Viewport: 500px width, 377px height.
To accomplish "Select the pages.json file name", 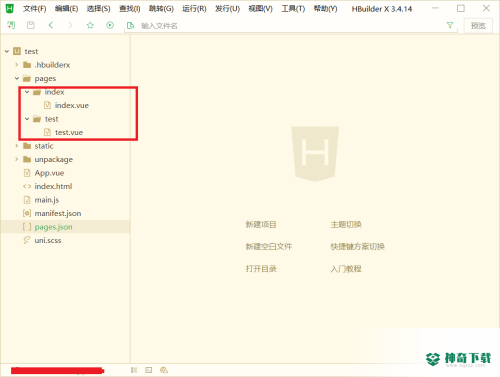I will (53, 227).
